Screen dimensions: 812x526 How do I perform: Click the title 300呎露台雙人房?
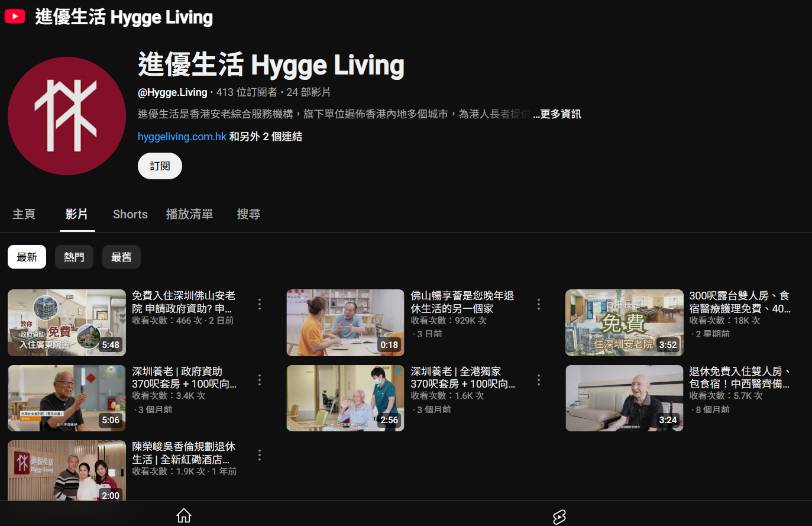(x=740, y=302)
